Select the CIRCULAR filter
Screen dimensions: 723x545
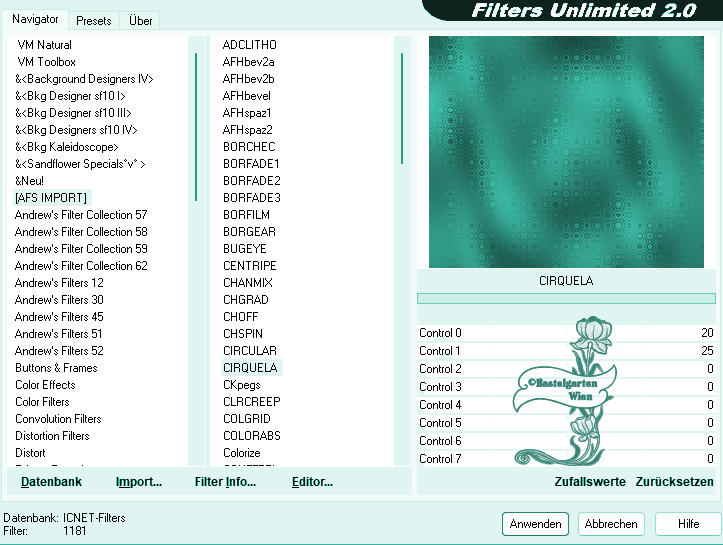(249, 351)
